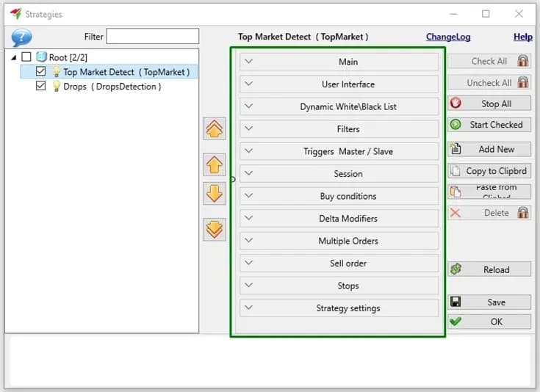The height and width of the screenshot is (392, 540).
Task: Add a new strategy
Action: [x=489, y=149]
